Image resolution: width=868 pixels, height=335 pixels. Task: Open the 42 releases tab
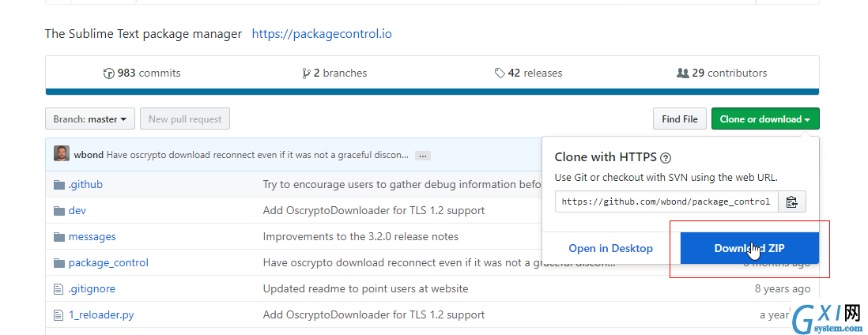(x=528, y=73)
